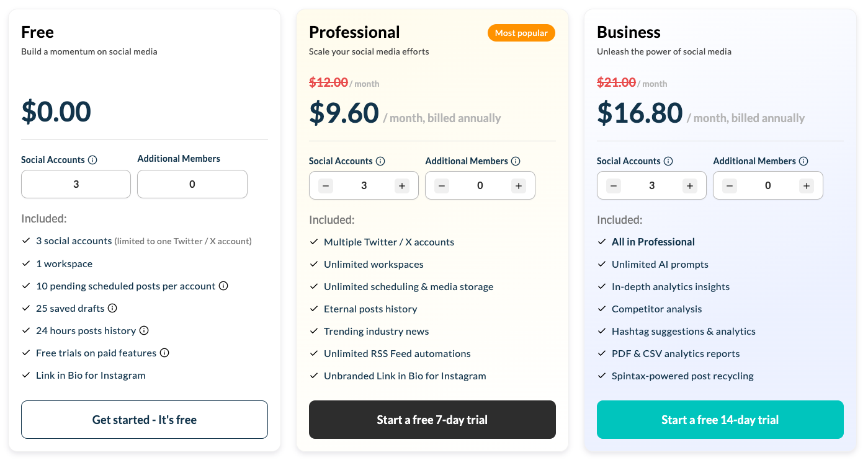Decrease Business plan social accounts with minus
Screen dimensions: 868x463
pos(614,185)
